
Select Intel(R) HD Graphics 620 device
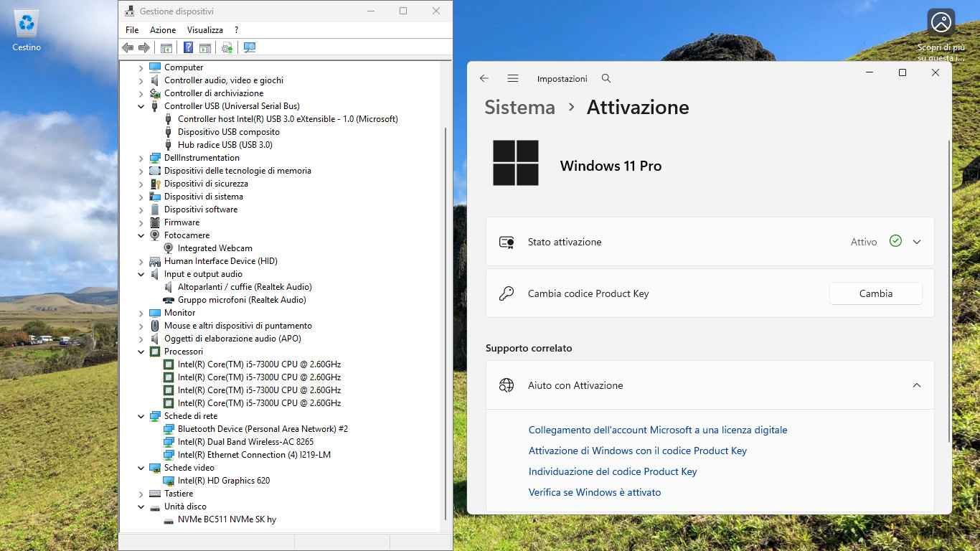click(x=223, y=481)
